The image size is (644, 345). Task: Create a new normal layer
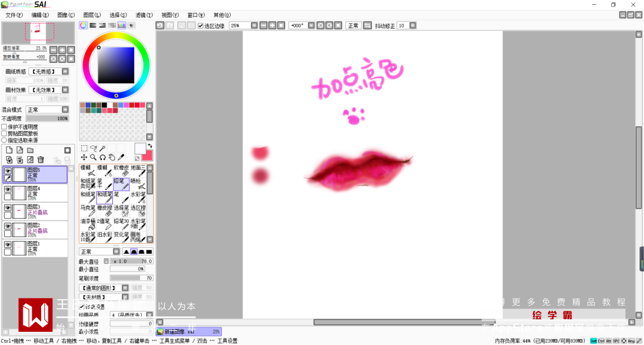pyautogui.click(x=9, y=150)
